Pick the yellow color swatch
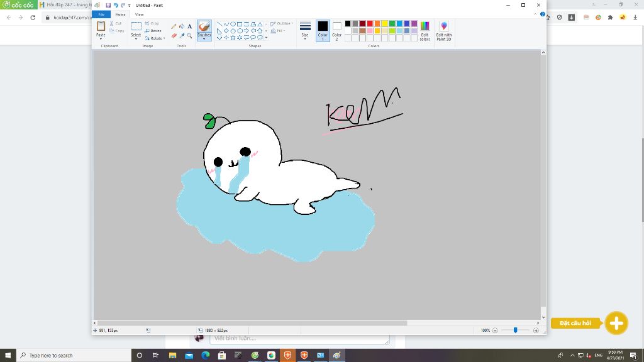644x362 pixels. tap(385, 23)
